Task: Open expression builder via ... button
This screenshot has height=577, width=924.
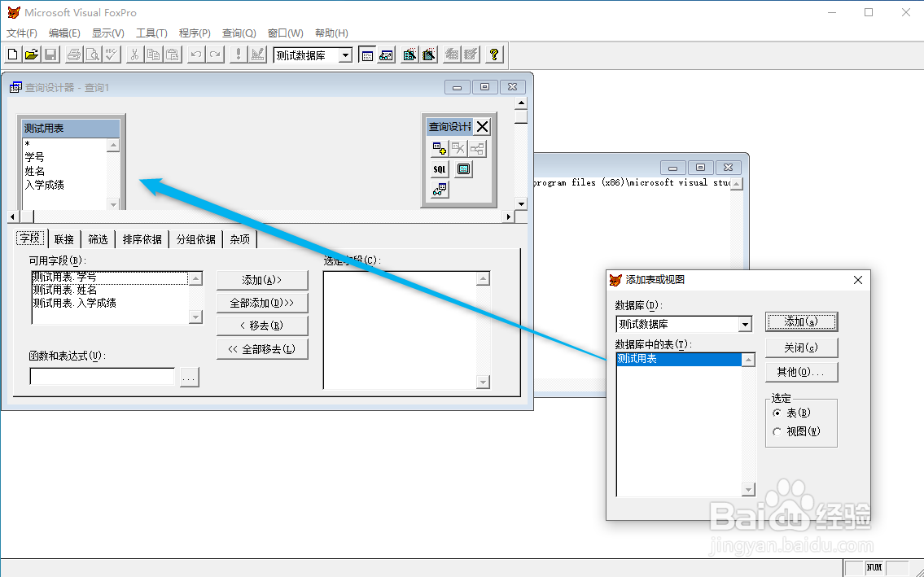Action: click(x=189, y=377)
